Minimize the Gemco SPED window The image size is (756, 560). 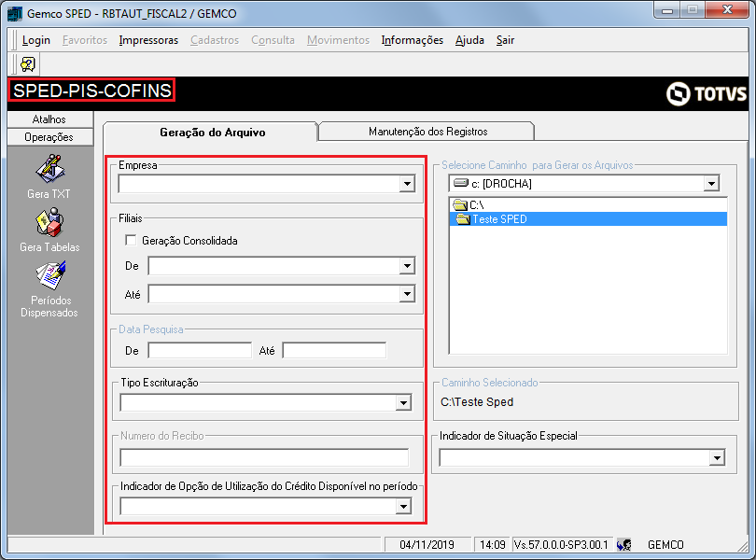point(667,10)
